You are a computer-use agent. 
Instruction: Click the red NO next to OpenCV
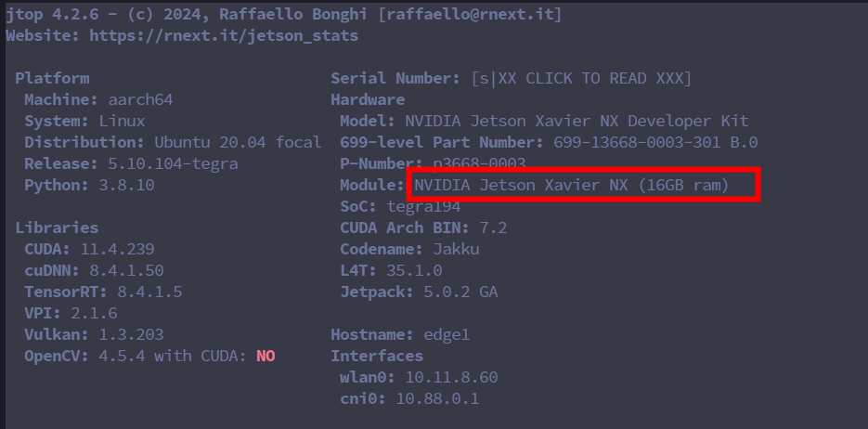[x=266, y=356]
